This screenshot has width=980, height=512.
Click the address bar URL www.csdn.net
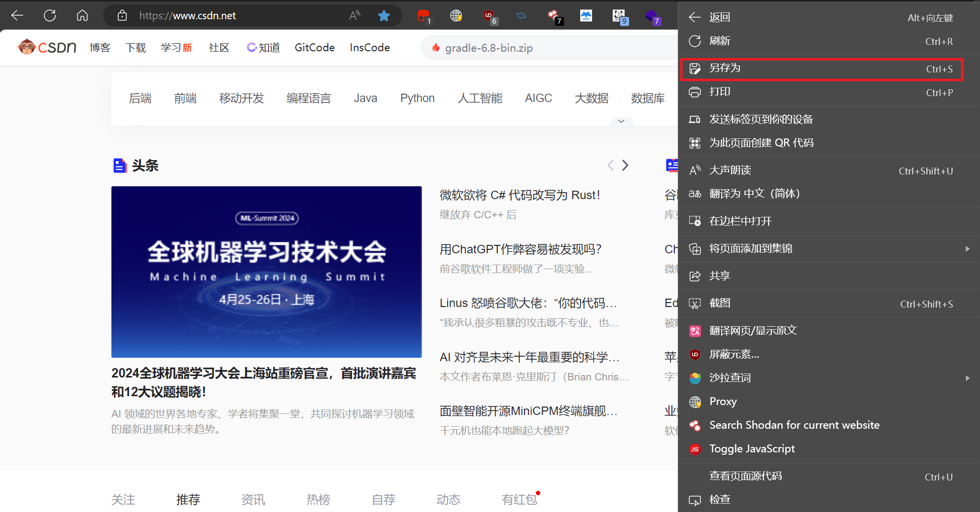(x=187, y=16)
